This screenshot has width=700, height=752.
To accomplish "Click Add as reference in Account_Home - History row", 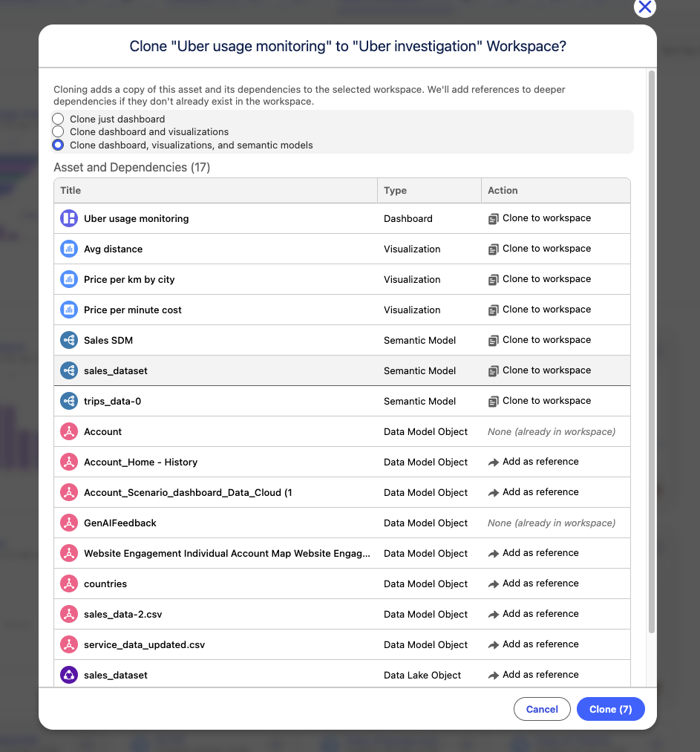I will [x=540, y=461].
